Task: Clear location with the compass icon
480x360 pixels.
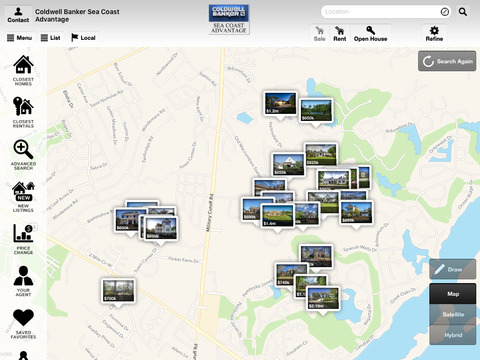Action: [445, 12]
